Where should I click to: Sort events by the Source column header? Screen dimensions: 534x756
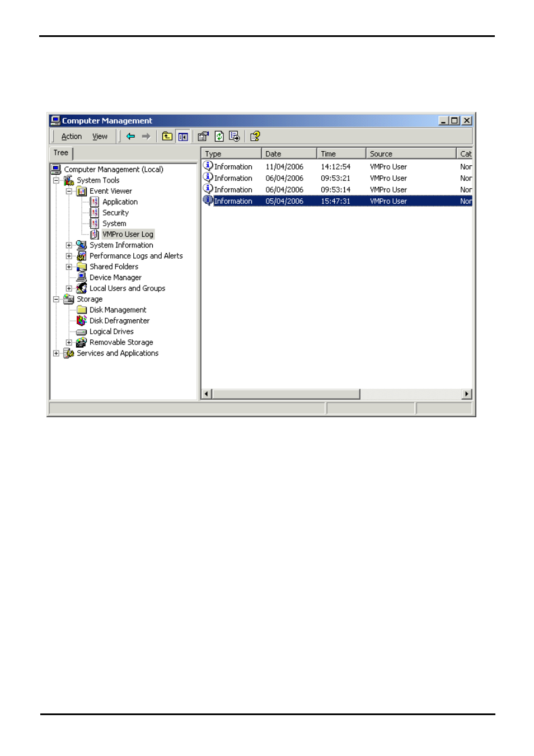click(x=411, y=153)
